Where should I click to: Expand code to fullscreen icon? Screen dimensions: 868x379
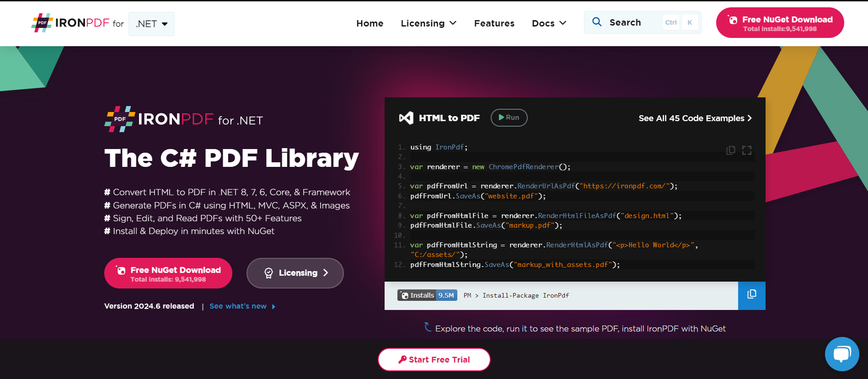(x=747, y=150)
